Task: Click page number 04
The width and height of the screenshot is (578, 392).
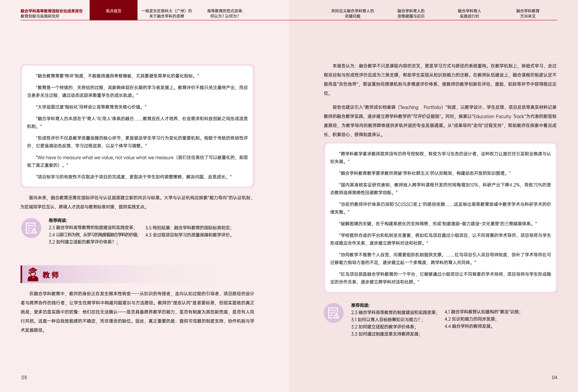Action: [x=554, y=377]
